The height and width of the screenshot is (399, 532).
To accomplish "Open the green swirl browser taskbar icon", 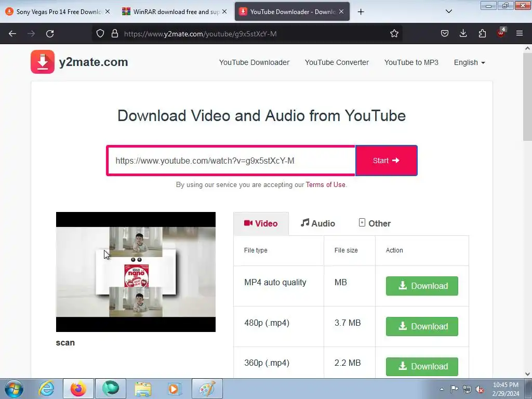I will [x=111, y=389].
